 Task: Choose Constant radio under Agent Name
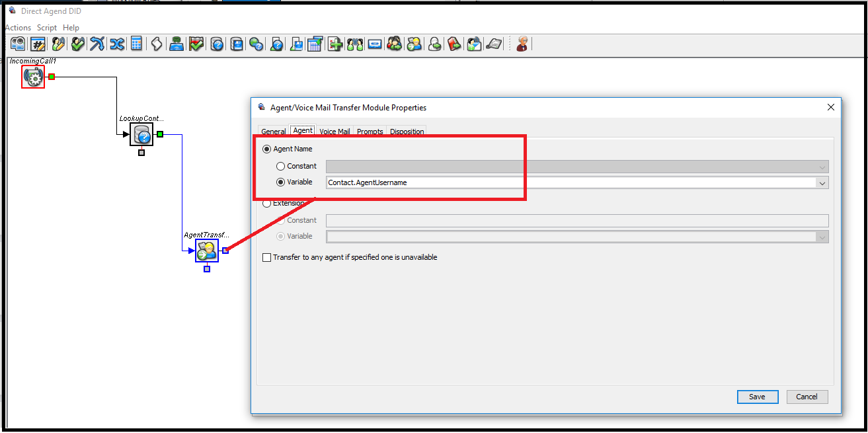pyautogui.click(x=281, y=166)
